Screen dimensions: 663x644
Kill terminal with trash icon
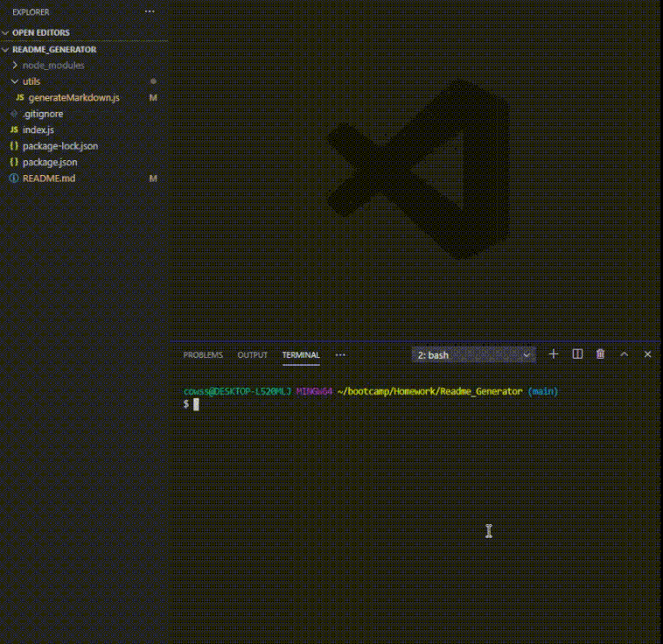600,354
